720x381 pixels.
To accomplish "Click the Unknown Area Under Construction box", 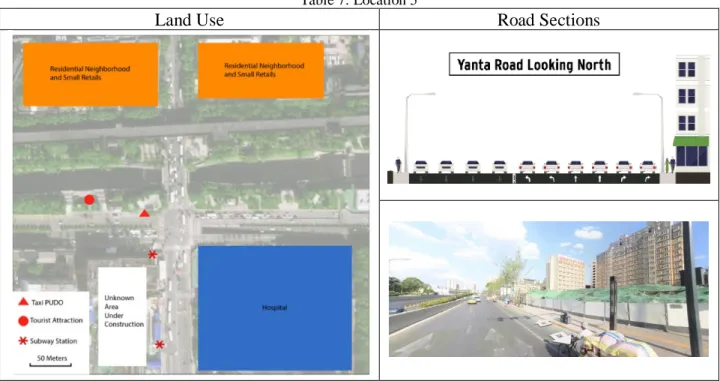I will tap(122, 316).
